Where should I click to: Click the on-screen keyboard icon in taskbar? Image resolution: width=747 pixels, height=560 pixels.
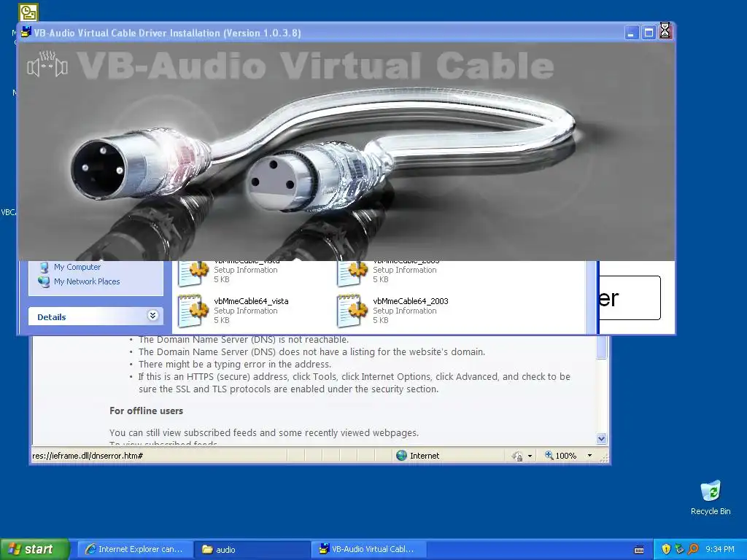pos(639,550)
